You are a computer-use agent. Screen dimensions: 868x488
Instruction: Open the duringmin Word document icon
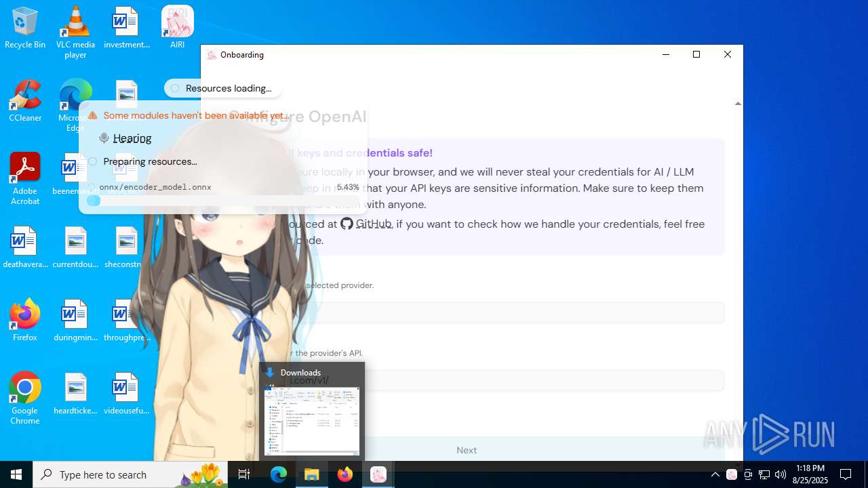75,321
